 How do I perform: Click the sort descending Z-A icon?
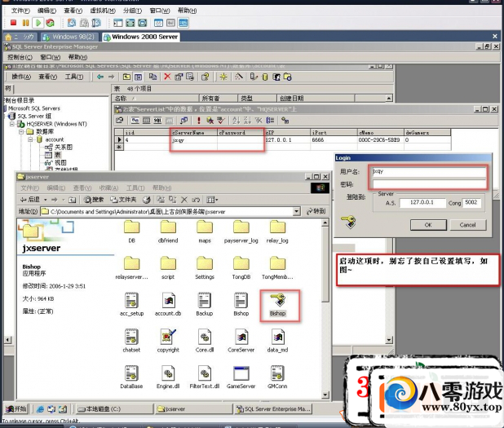[x=247, y=120]
